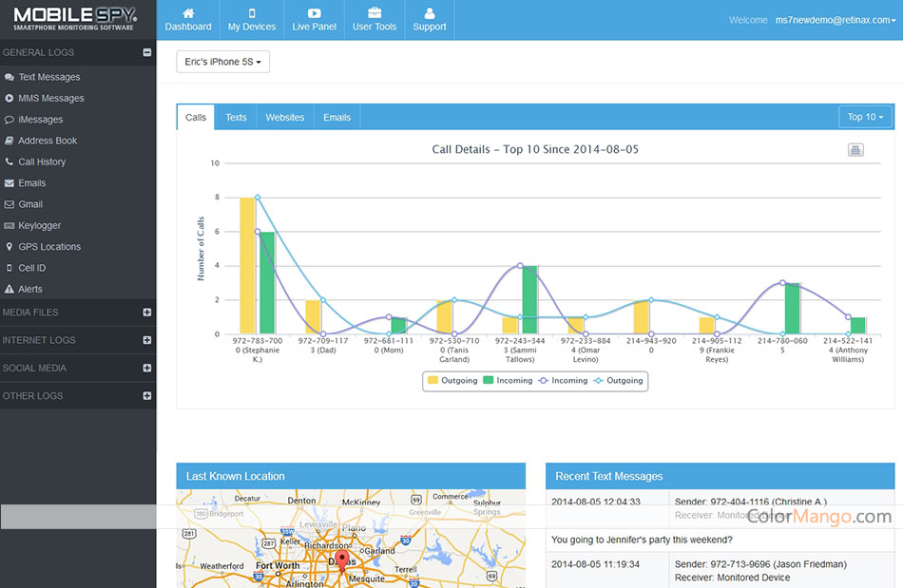Click the Emails envelope icon
Viewport: 903px width, 588px height.
pos(10,183)
